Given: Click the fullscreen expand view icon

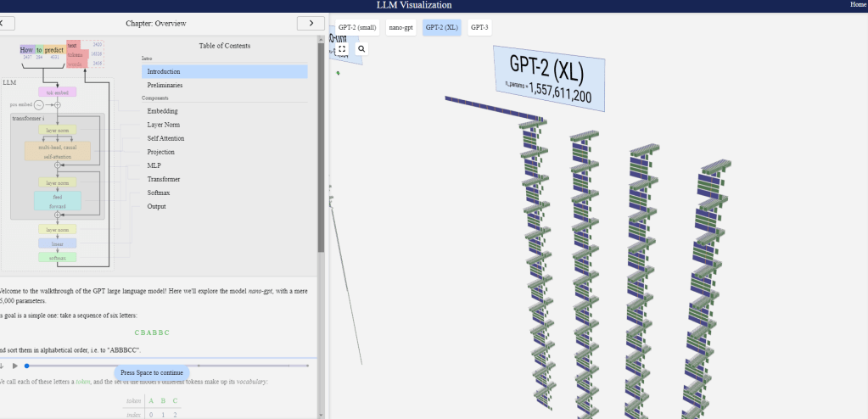Looking at the screenshot, I should 342,49.
